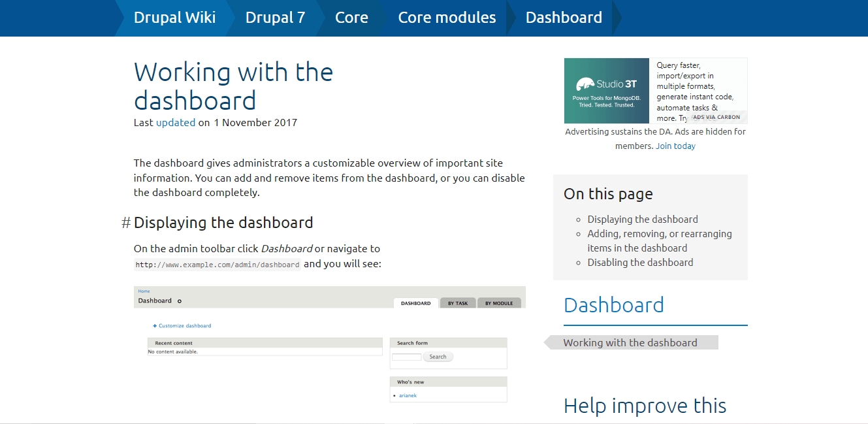Screen dimensions: 868x424
Task: Click the Ads via Carbon label
Action: [716, 117]
